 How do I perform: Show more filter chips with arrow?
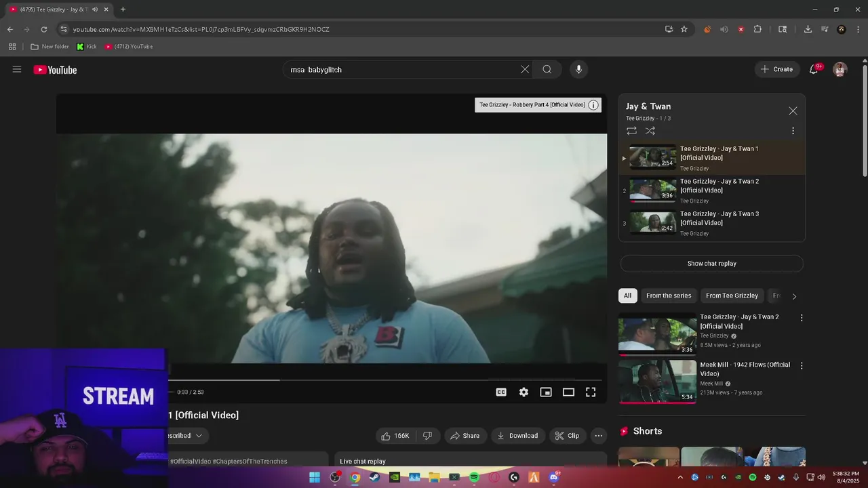click(794, 296)
